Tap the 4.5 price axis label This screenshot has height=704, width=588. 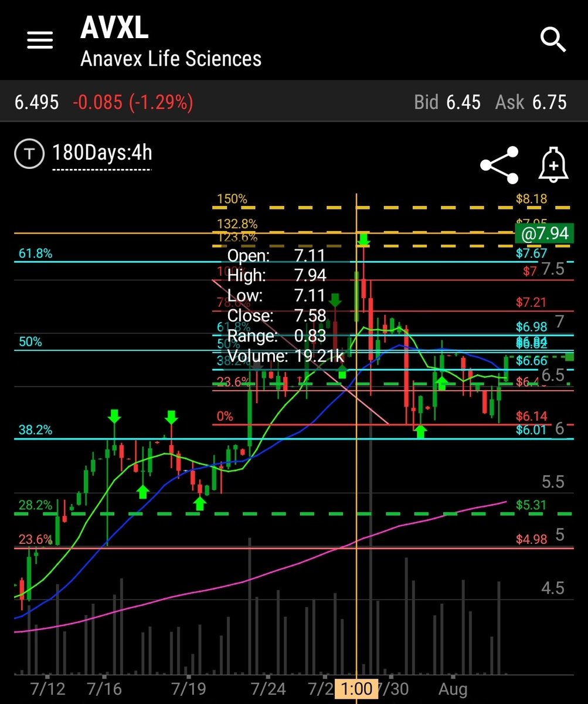pyautogui.click(x=553, y=588)
